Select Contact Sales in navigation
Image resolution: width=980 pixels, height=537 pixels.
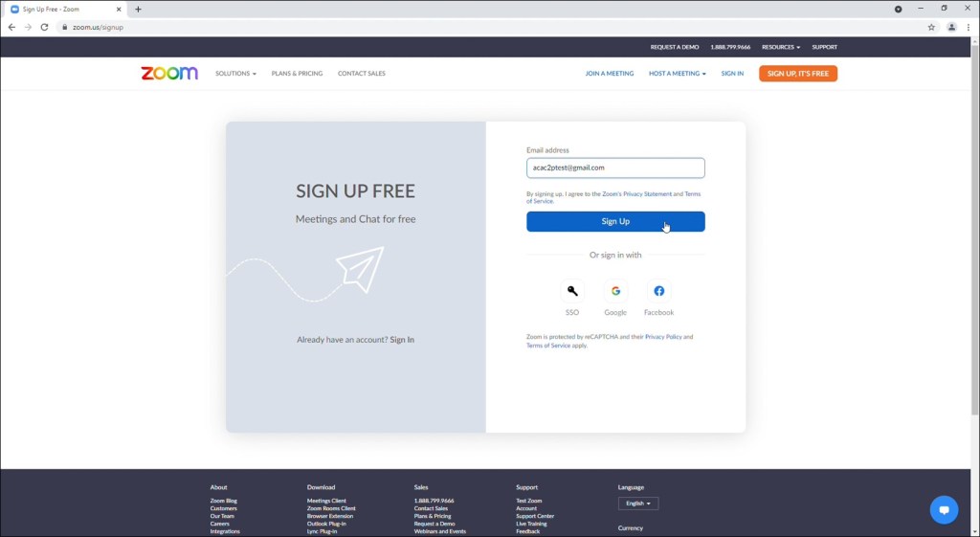(x=361, y=74)
